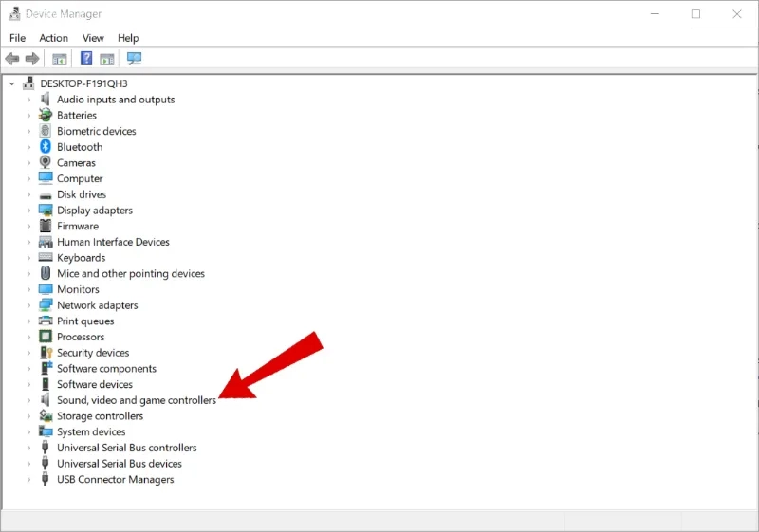Click the DESKTOP-F191QH3 computer icon
Viewport: 759px width, 532px height.
coord(28,83)
